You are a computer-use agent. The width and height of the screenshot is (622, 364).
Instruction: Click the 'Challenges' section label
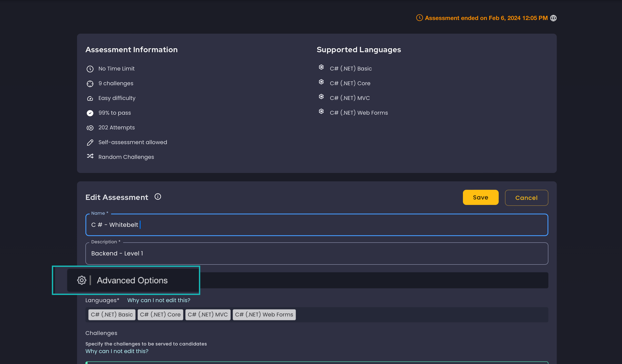tap(101, 333)
